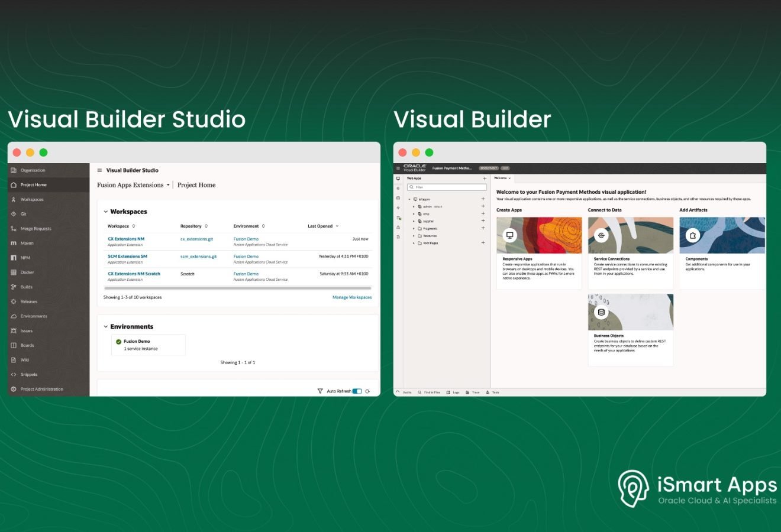
Task: Sort by Workspace column
Action: coord(121,226)
